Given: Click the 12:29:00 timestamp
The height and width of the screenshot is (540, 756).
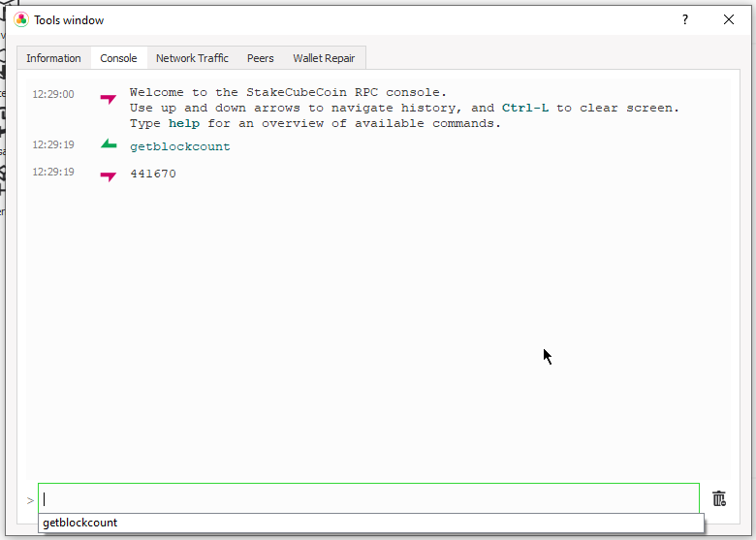Looking at the screenshot, I should [53, 94].
